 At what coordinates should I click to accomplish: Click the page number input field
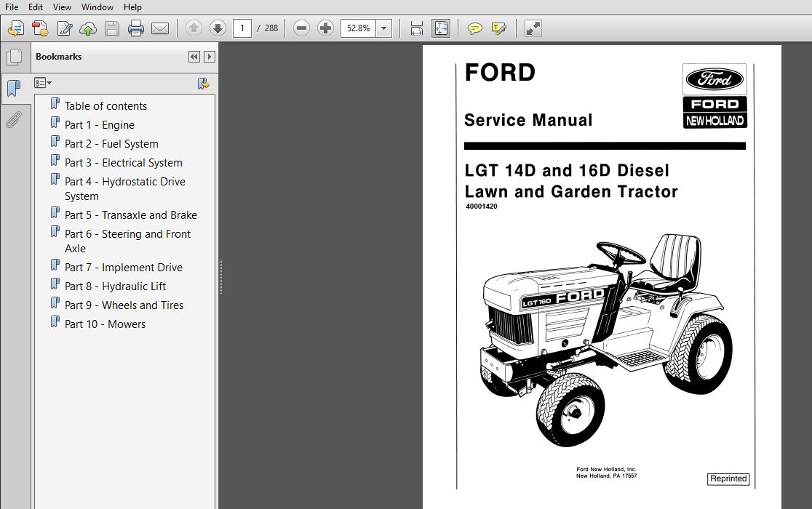point(242,28)
